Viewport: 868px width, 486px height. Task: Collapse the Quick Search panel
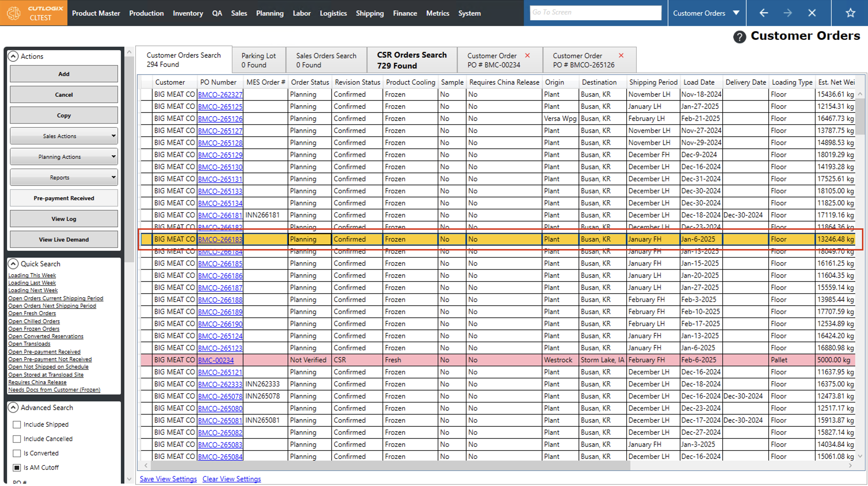[13, 264]
